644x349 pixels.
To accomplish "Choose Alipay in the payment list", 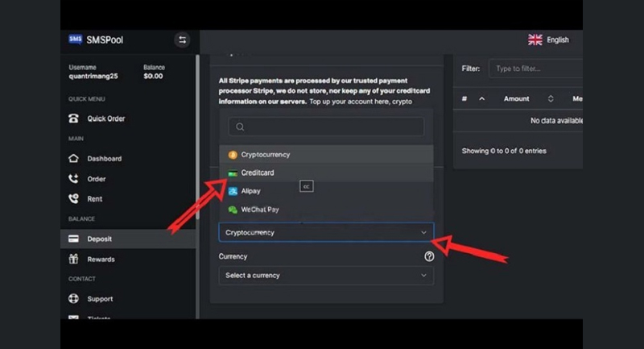I will (x=327, y=191).
